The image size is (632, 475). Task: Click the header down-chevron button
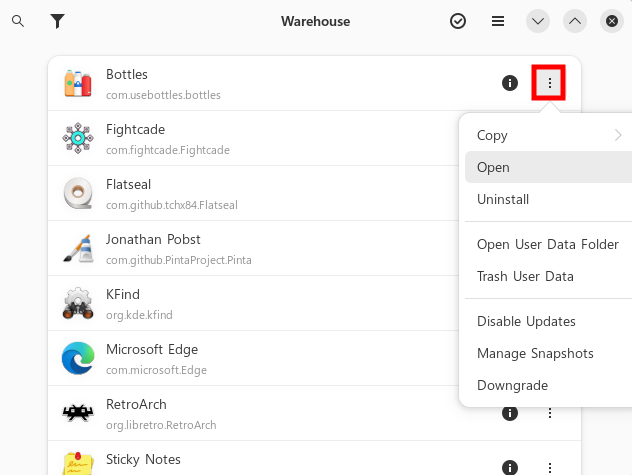pos(538,21)
